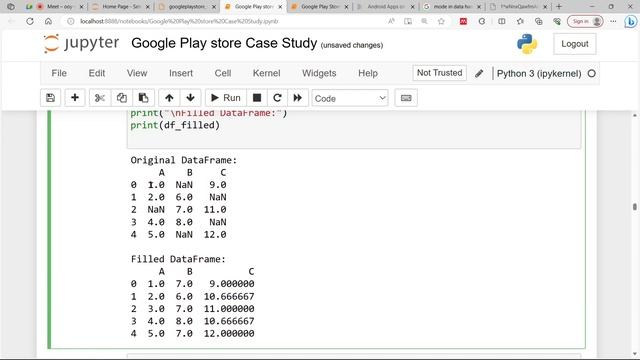Image resolution: width=640 pixels, height=360 pixels.
Task: Open the File menu
Action: tap(59, 73)
